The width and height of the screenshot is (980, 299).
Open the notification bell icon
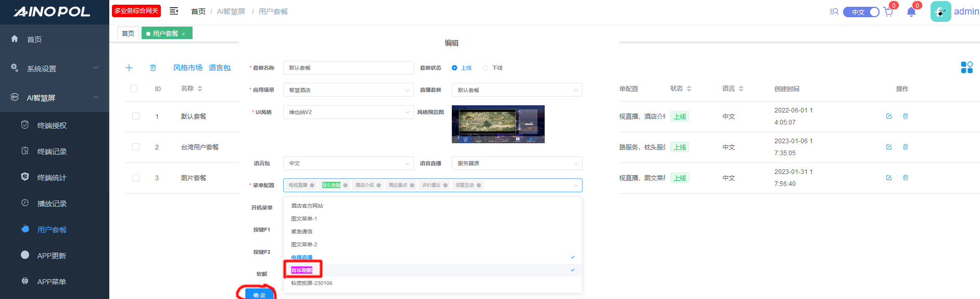[x=911, y=12]
